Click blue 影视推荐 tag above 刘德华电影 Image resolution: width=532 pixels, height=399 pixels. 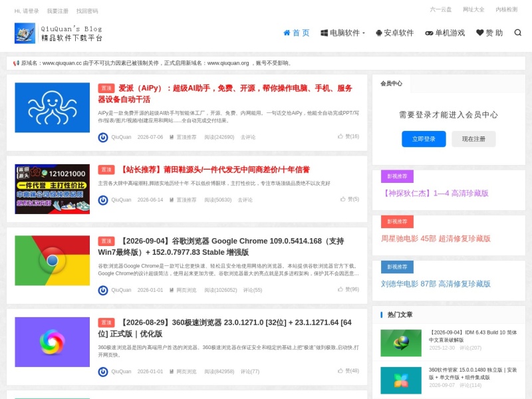397,267
